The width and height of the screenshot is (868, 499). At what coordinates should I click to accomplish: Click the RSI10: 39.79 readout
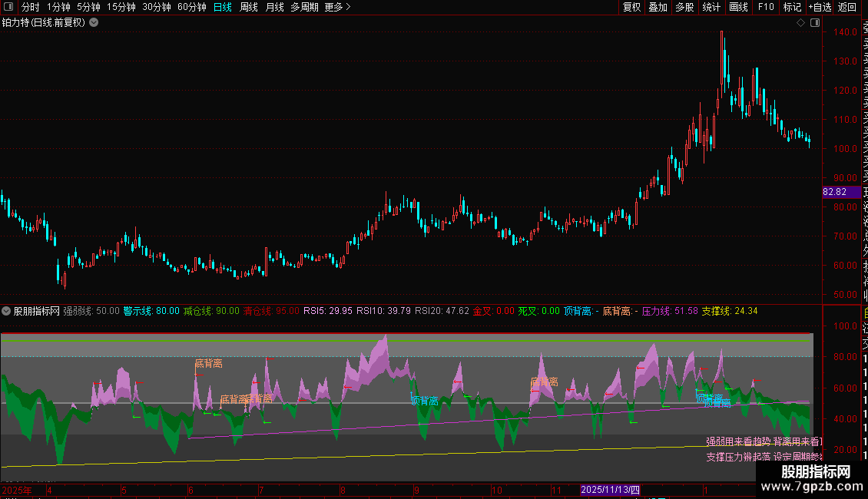pyautogui.click(x=383, y=311)
